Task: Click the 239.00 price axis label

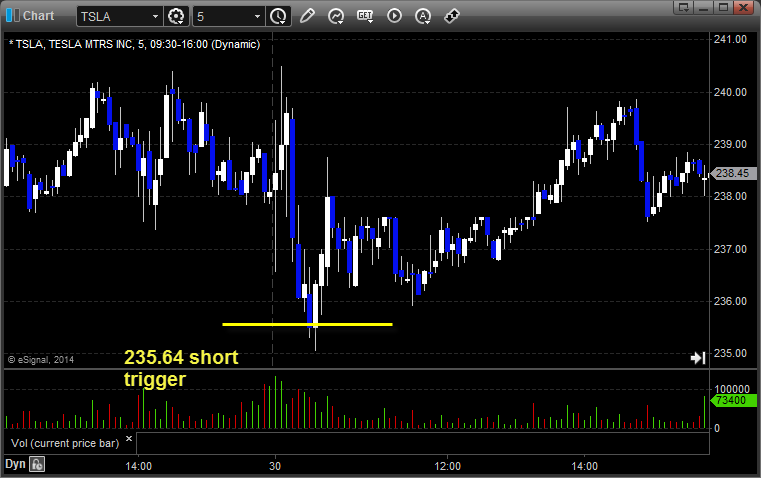Action: click(x=730, y=144)
